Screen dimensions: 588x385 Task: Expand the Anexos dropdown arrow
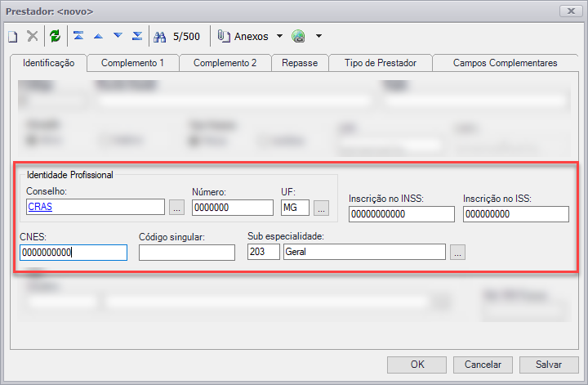(x=279, y=37)
